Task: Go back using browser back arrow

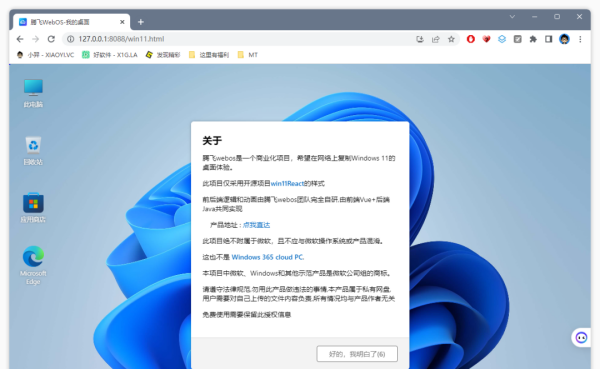Action: tap(20, 39)
